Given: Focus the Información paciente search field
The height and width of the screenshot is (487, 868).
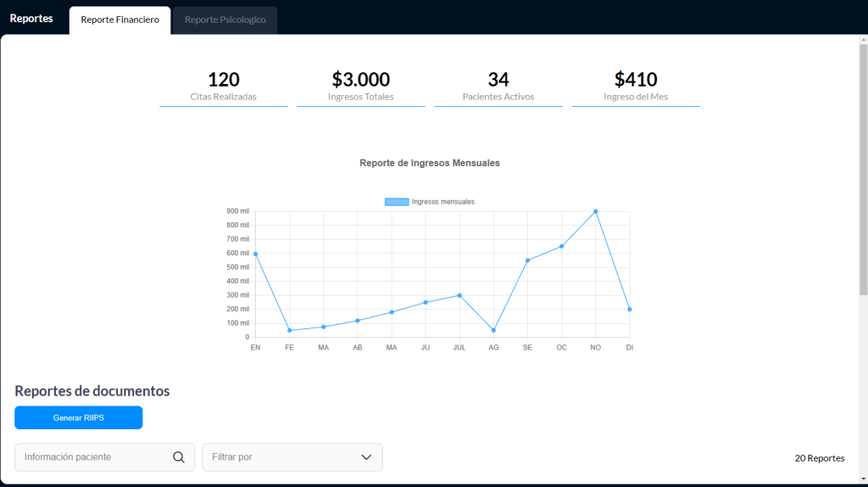Looking at the screenshot, I should point(93,457).
